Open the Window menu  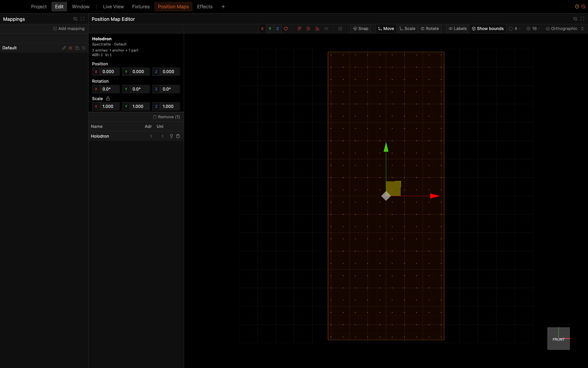click(81, 7)
